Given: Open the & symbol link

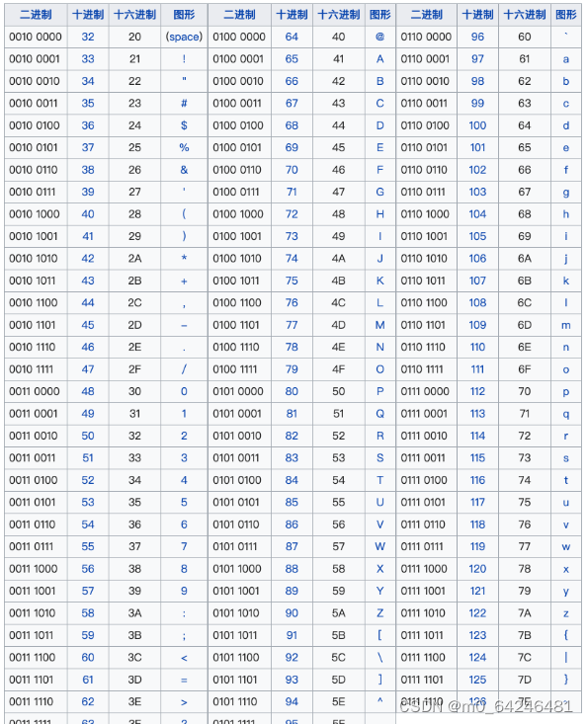Looking at the screenshot, I should 184,170.
